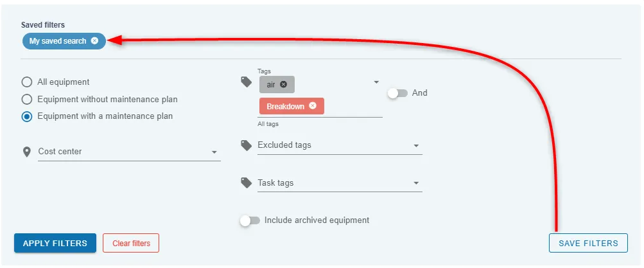Enable 'Include archived equipment' switch
The width and height of the screenshot is (644, 268).
click(x=250, y=220)
